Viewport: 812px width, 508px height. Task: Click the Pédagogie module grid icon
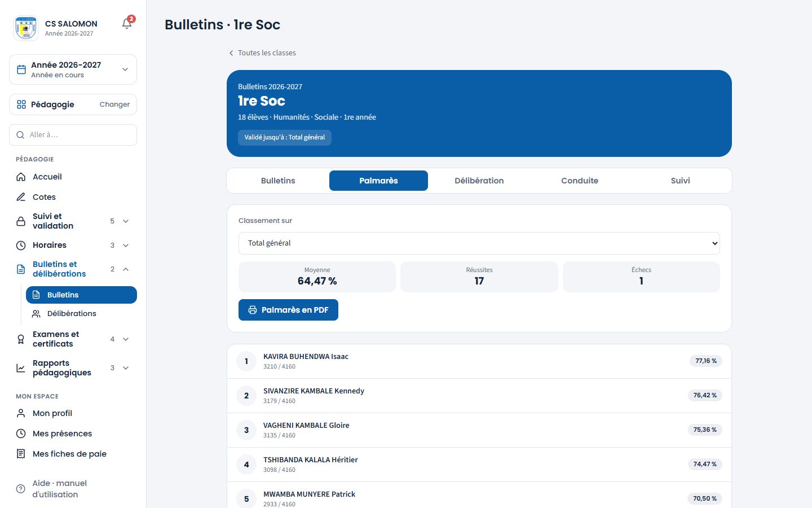click(x=21, y=104)
